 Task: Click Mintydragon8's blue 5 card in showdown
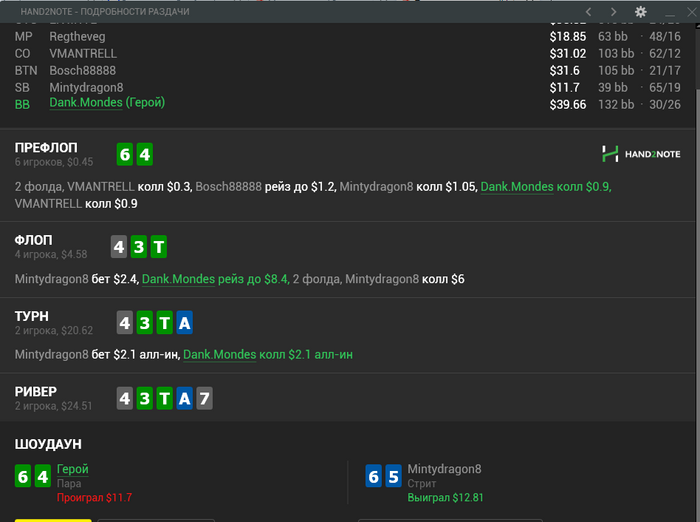(x=393, y=476)
